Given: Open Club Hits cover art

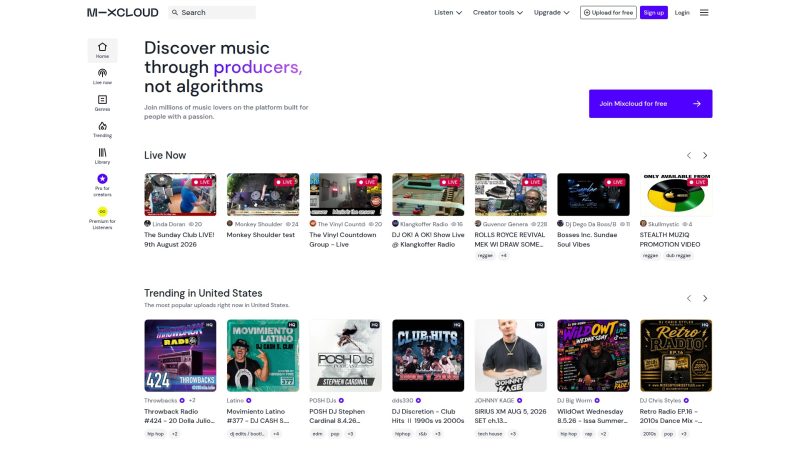Looking at the screenshot, I should (428, 356).
